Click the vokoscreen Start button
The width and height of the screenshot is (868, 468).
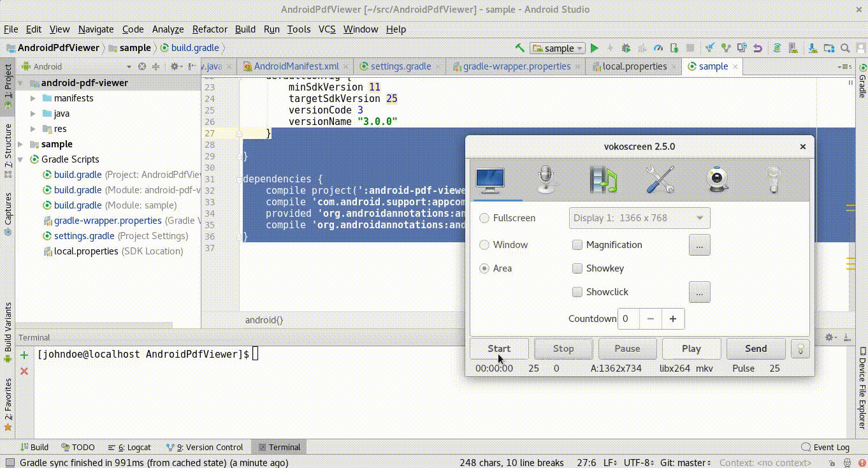[x=499, y=349]
